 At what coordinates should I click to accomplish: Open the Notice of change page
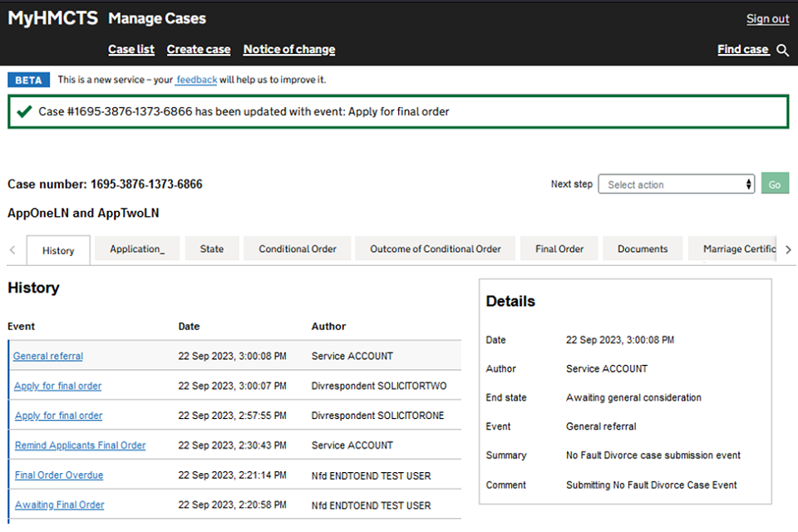coord(289,49)
